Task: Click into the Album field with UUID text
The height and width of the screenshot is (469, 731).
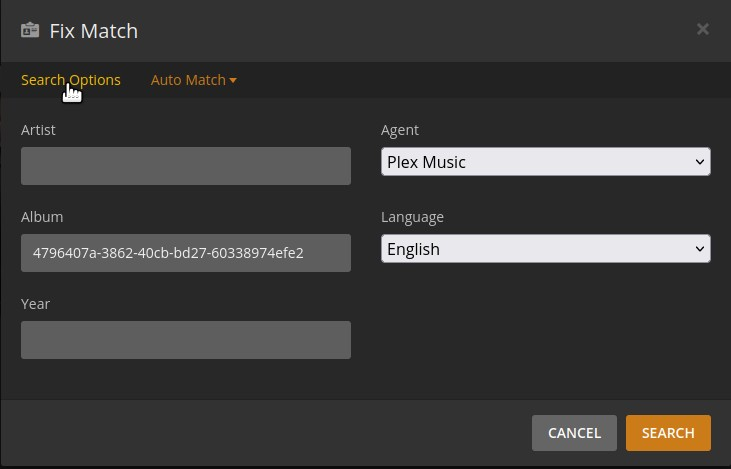Action: pos(185,253)
